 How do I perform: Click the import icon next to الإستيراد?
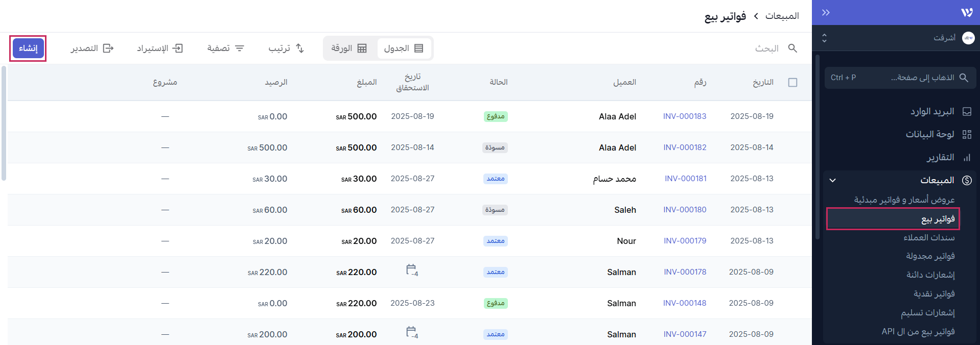178,48
